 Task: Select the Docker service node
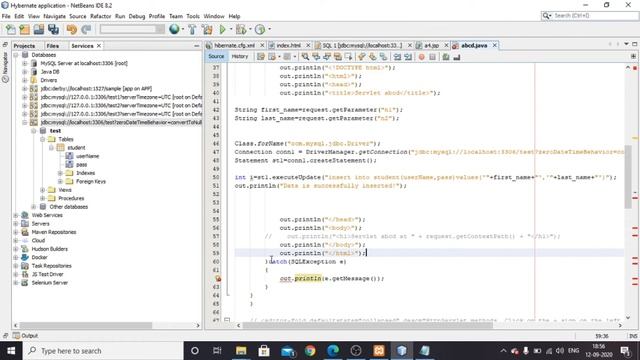(x=39, y=257)
